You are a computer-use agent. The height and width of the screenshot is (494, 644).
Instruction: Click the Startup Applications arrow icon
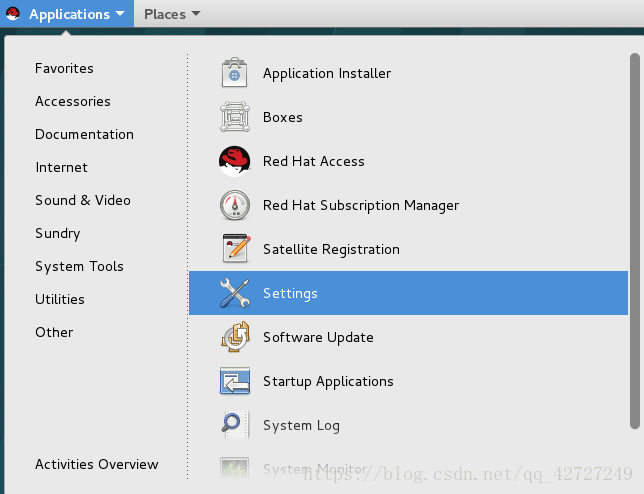click(x=235, y=381)
